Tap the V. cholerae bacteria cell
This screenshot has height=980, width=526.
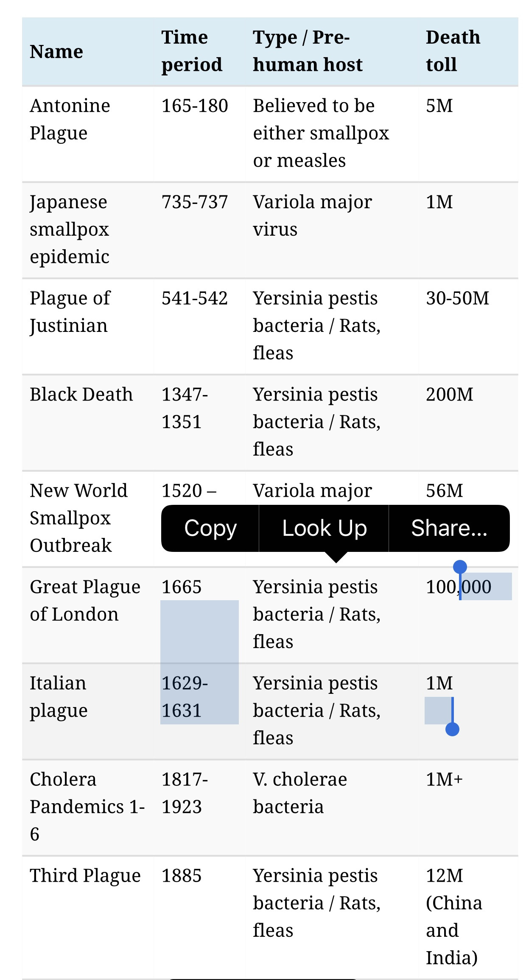click(300, 793)
